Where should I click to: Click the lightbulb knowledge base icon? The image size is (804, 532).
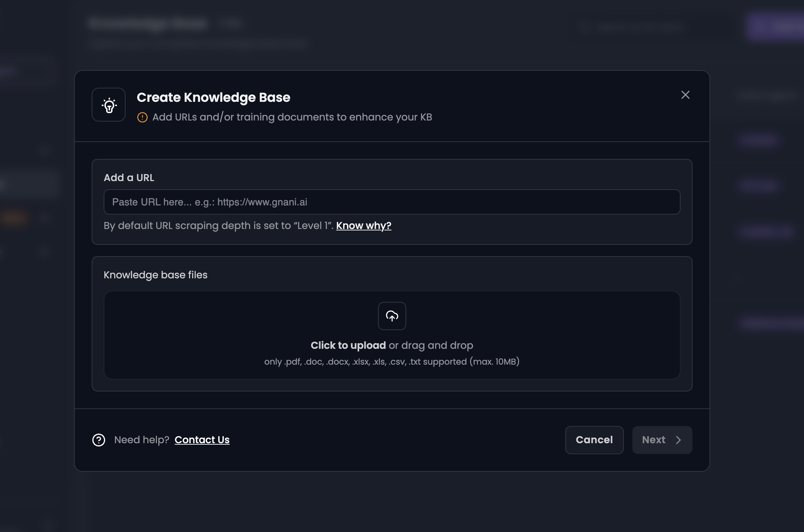(109, 105)
